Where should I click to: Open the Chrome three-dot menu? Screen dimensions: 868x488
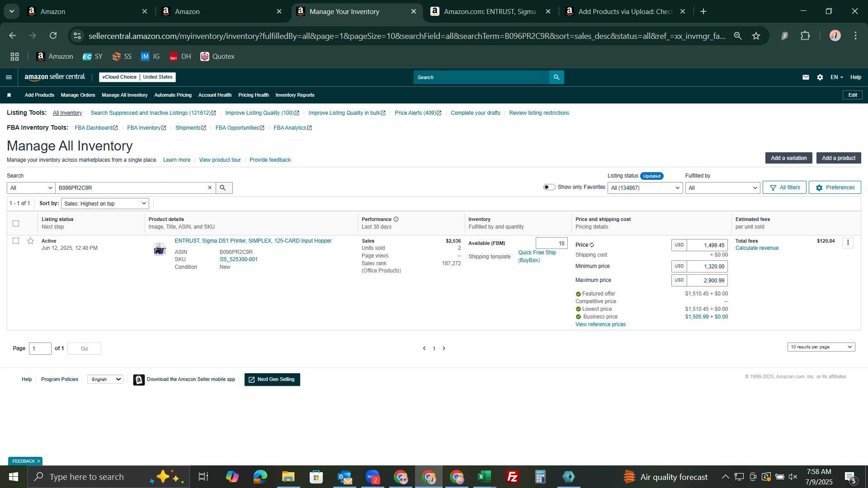pos(856,36)
